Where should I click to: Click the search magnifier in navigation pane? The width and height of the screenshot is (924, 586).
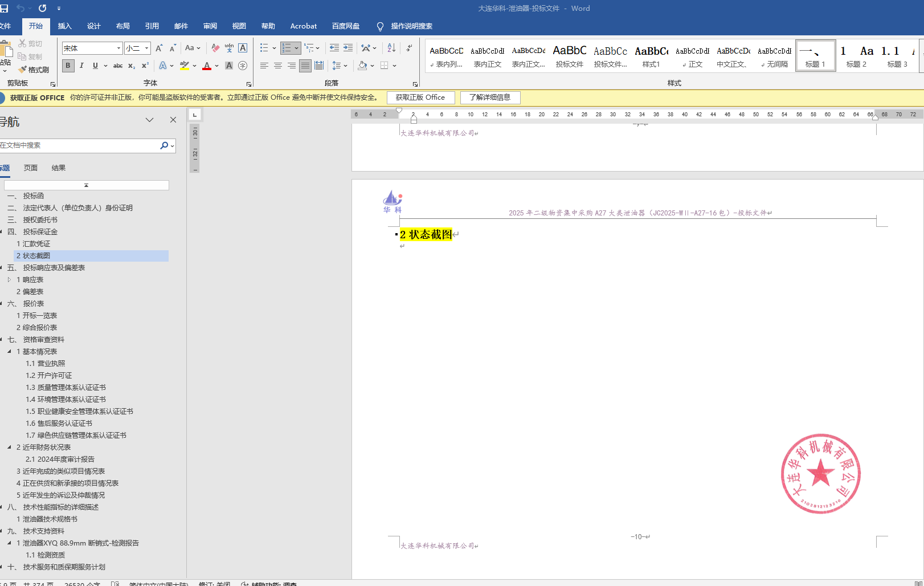coord(164,145)
